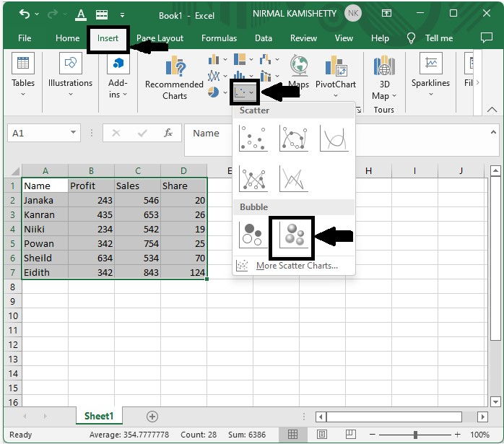The width and height of the screenshot is (504, 444).
Task: Select the 2-D Bubble chart type
Action: (x=253, y=235)
